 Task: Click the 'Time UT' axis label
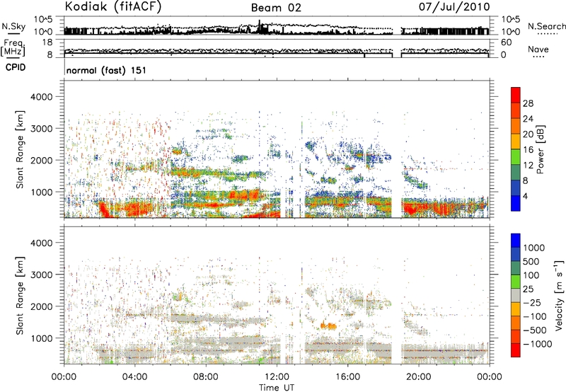(x=277, y=388)
